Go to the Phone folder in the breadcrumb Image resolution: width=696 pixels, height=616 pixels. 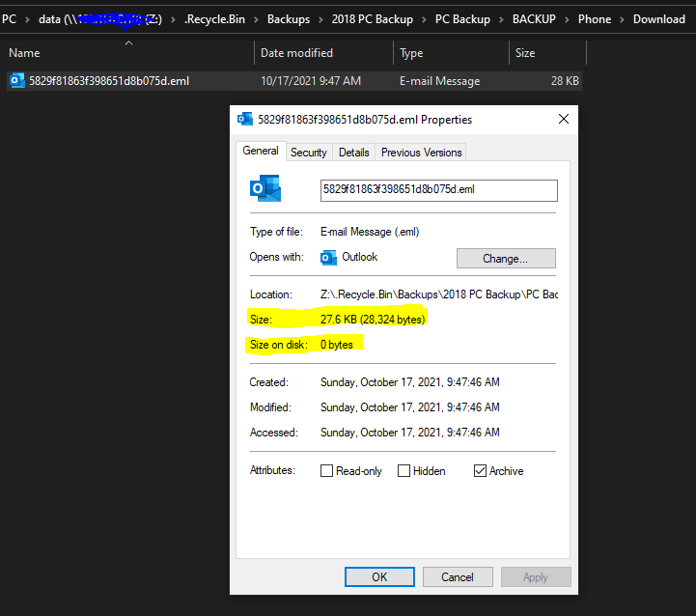[595, 19]
